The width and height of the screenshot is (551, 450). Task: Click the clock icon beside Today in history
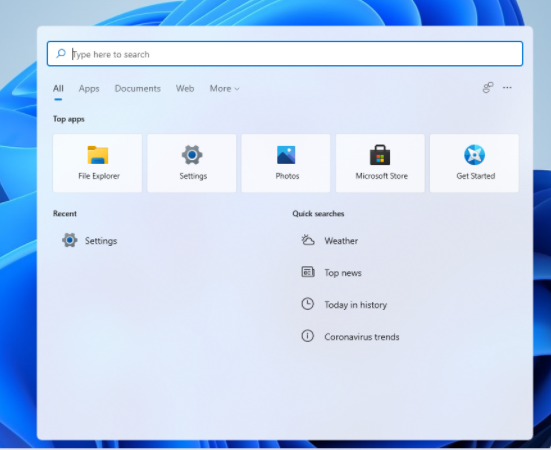[308, 304]
